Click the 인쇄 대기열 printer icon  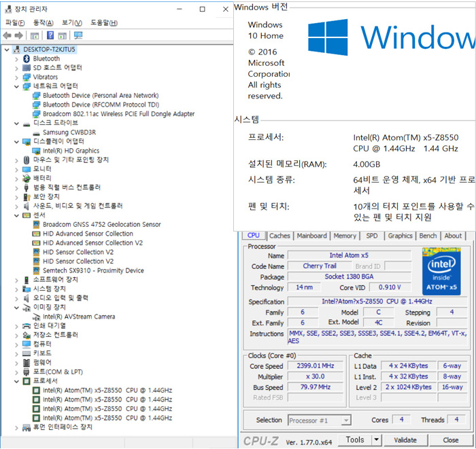pos(27,326)
